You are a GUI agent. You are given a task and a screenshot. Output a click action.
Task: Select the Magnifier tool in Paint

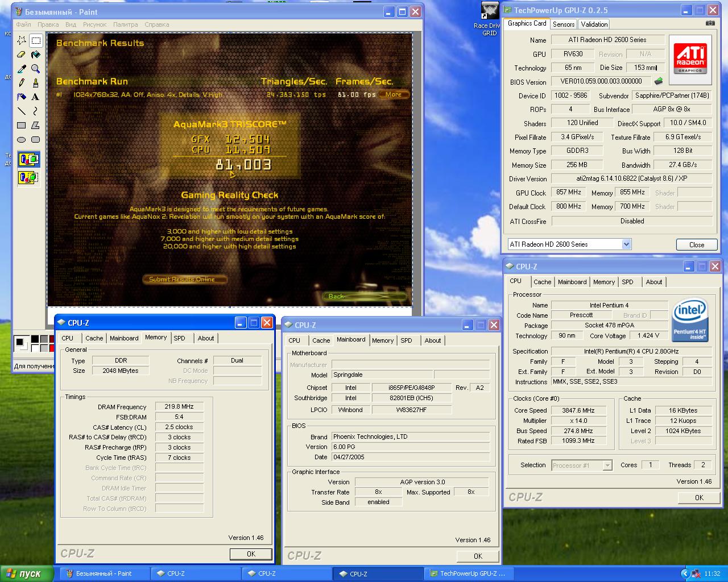click(x=35, y=69)
